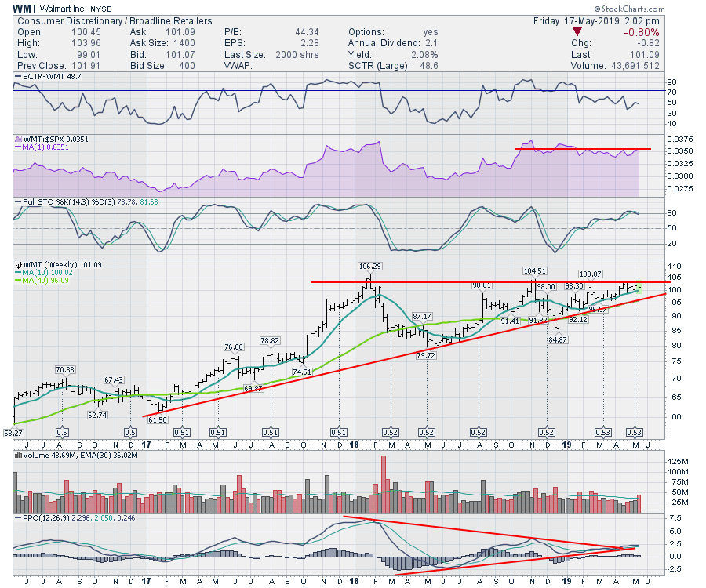Click the 'SCTR-WMT 48.7' indicator legend

tap(48, 77)
